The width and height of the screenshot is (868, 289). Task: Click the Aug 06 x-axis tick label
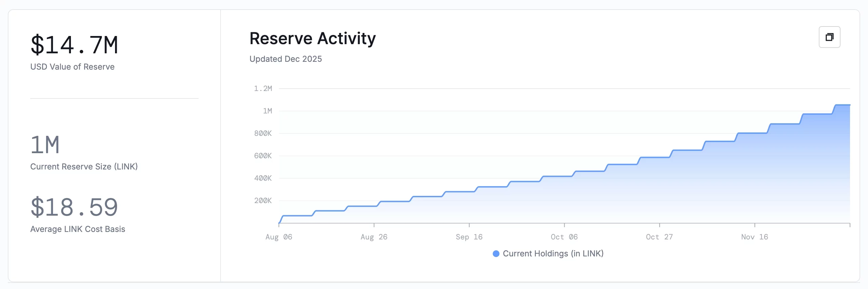point(279,237)
